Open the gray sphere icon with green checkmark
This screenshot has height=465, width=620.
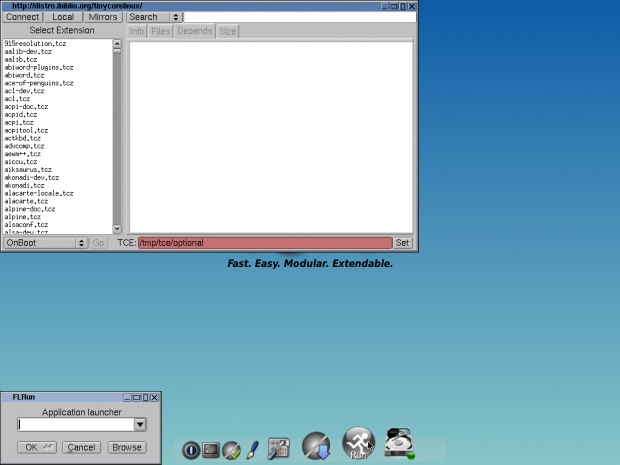coord(231,450)
